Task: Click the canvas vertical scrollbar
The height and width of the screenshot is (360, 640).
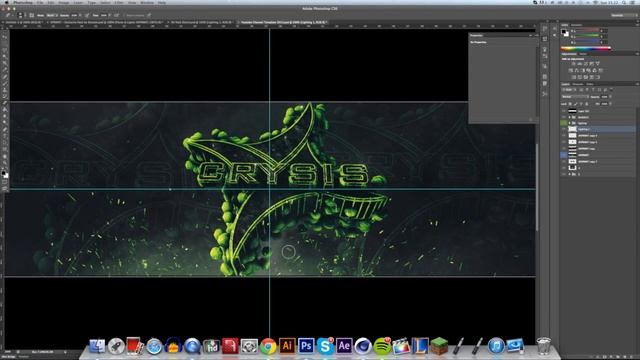Action: [537, 187]
